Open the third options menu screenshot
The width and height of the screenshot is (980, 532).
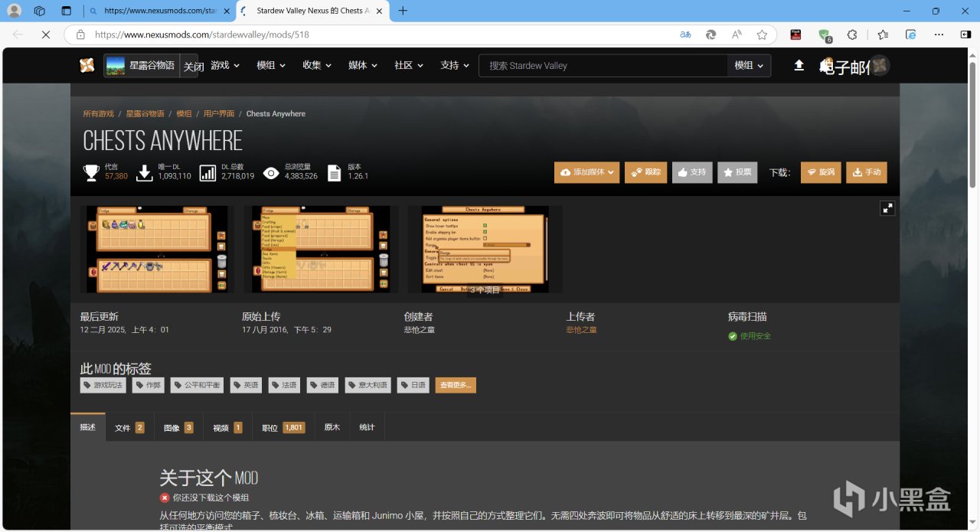click(x=485, y=249)
